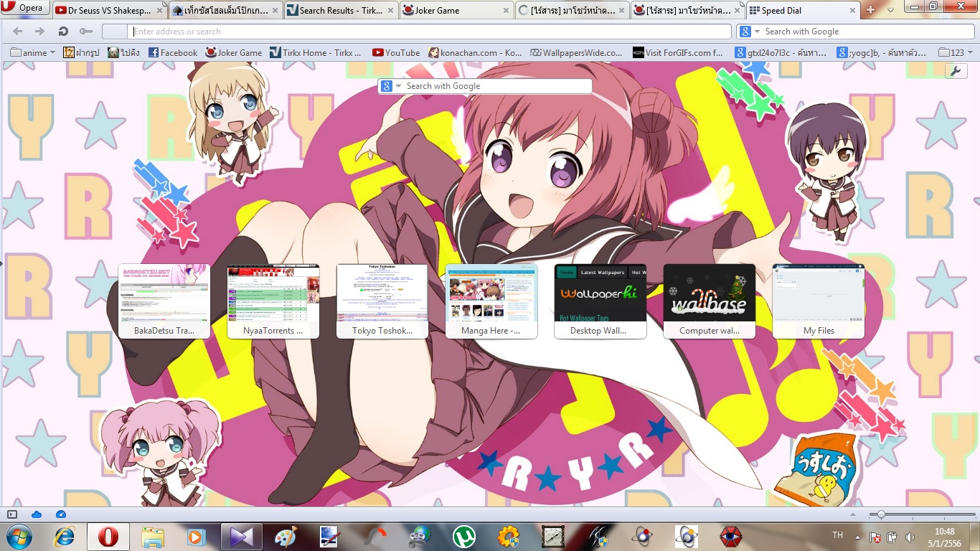The image size is (980, 551).
Task: Open the Visit ForGIFs.com bookmark
Action: [679, 52]
